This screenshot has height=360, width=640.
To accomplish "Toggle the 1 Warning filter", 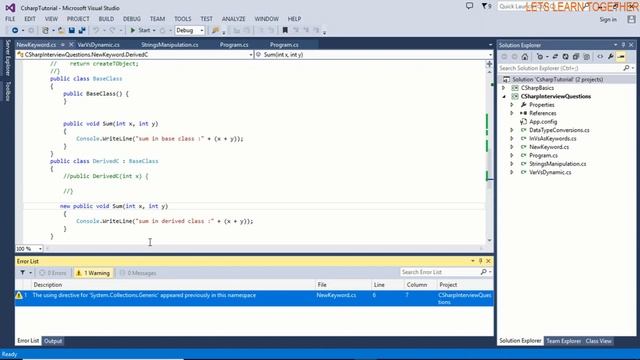I will click(93, 273).
